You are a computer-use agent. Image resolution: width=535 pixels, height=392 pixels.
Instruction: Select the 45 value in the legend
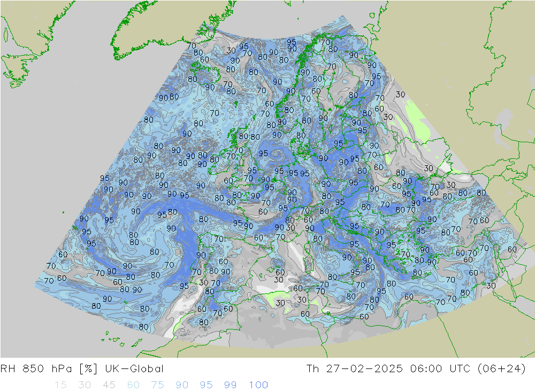[109, 385]
